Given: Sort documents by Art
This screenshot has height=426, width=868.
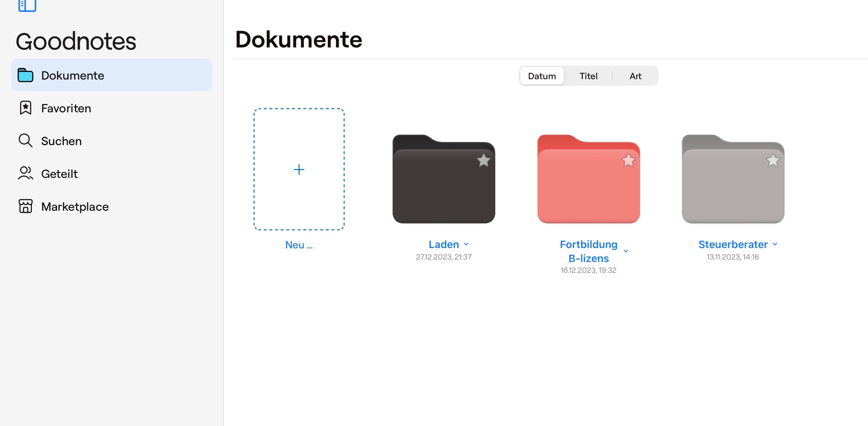Looking at the screenshot, I should [x=635, y=76].
